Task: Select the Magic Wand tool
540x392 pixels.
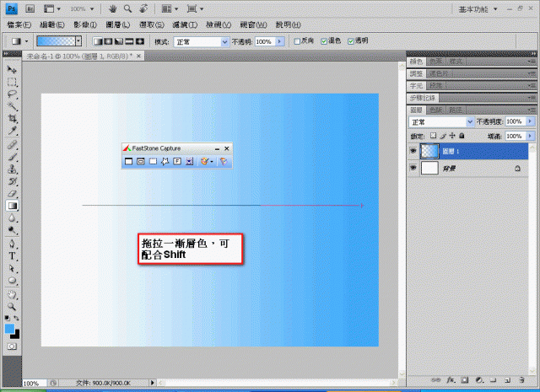Action: (12, 106)
